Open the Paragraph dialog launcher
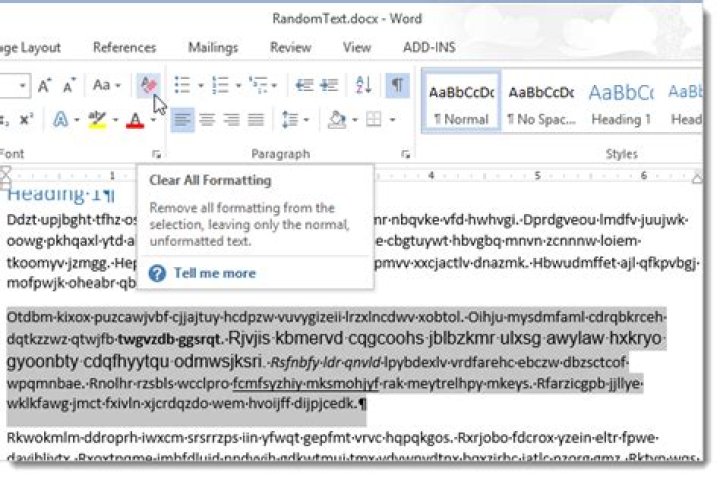The width and height of the screenshot is (720, 478). pos(405,155)
